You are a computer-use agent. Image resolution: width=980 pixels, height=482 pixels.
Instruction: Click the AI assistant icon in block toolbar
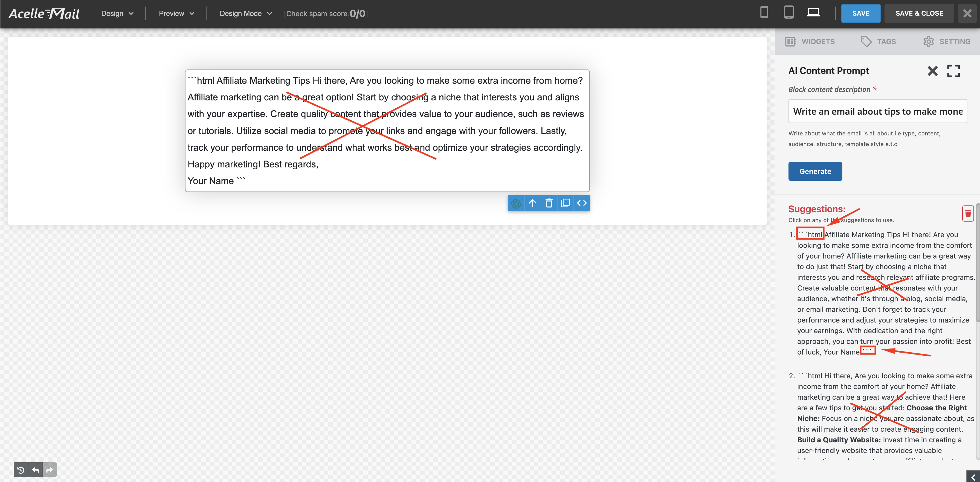516,203
